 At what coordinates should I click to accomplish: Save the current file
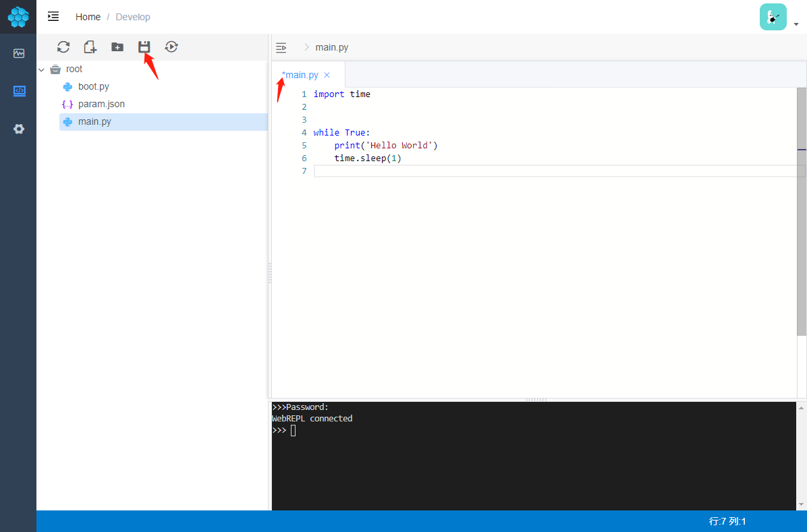pyautogui.click(x=144, y=47)
